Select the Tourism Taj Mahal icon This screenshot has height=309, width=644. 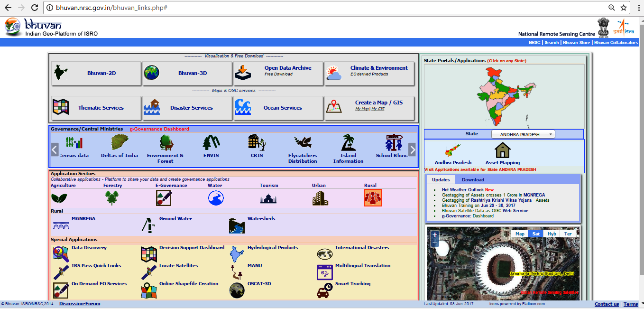268,198
